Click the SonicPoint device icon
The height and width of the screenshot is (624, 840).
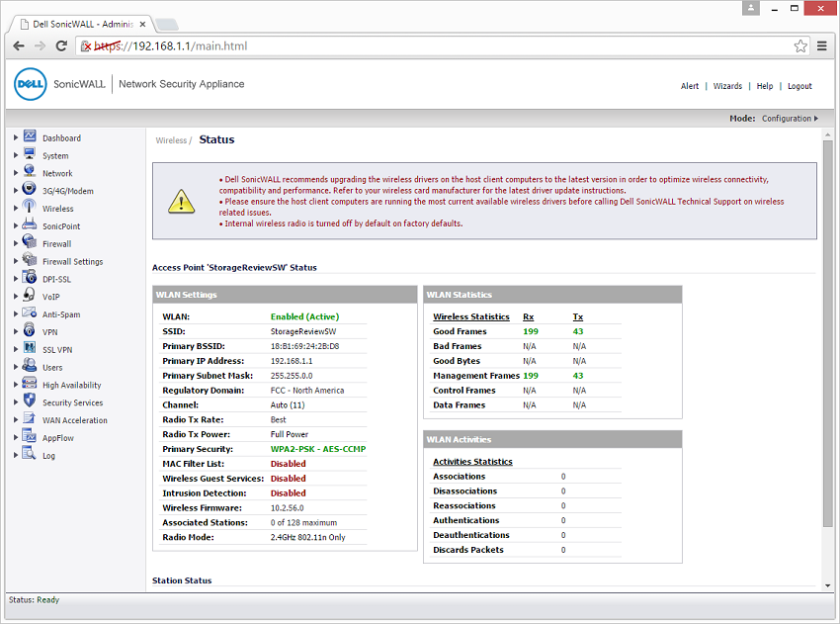tap(30, 224)
